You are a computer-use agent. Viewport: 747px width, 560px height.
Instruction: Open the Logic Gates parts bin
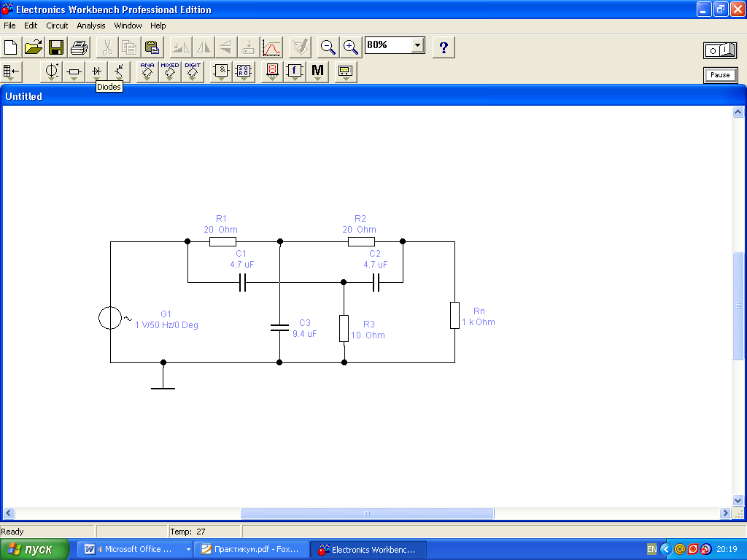click(x=221, y=71)
